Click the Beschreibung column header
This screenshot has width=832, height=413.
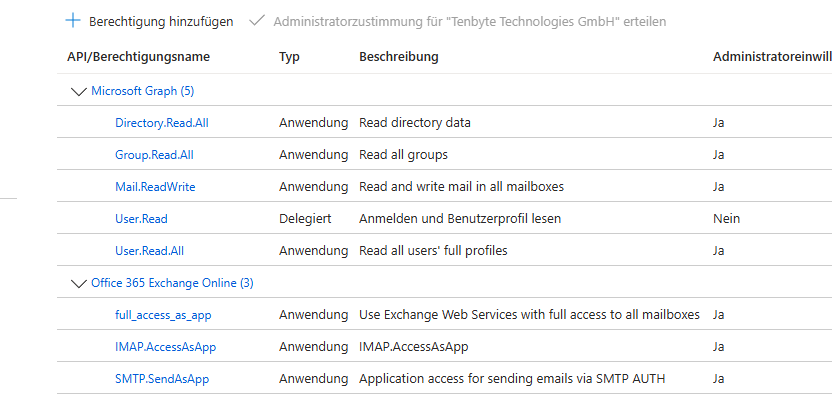point(398,56)
